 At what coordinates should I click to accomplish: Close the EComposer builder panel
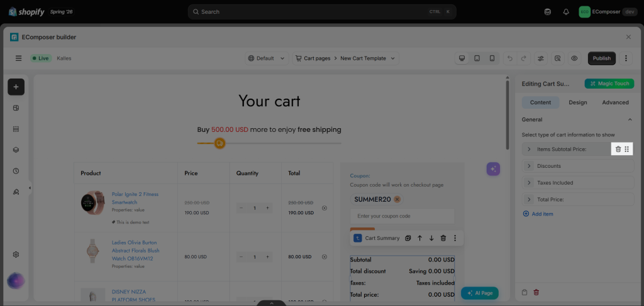[x=628, y=37]
